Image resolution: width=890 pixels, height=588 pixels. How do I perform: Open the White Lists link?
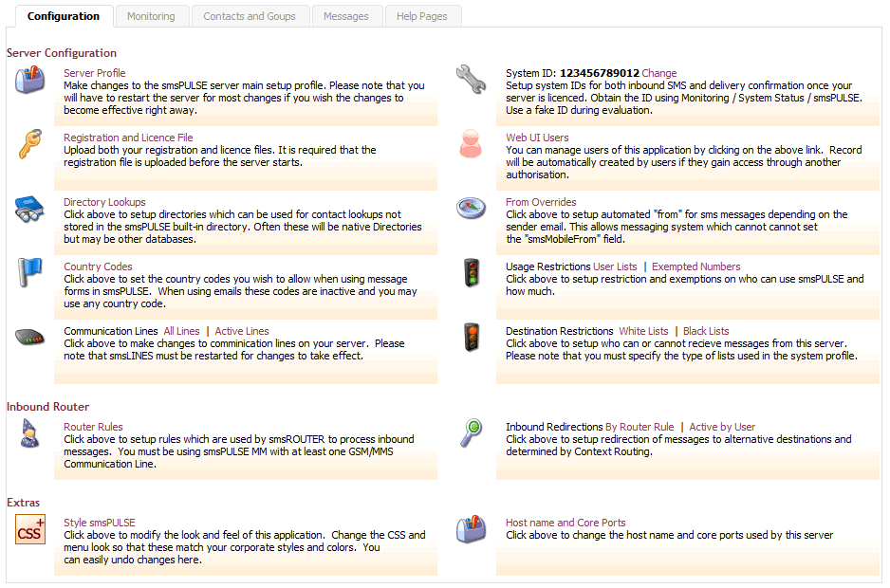[643, 331]
